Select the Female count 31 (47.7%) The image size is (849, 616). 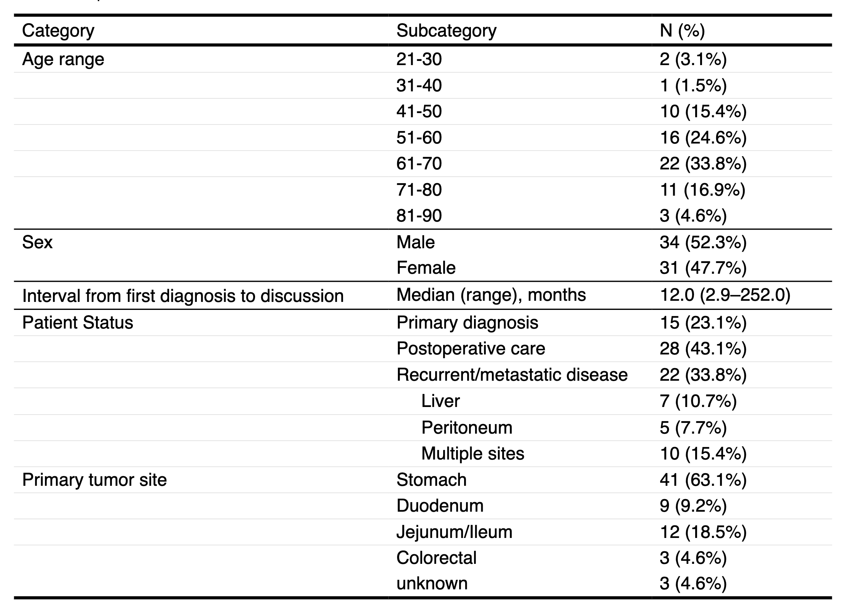point(703,268)
